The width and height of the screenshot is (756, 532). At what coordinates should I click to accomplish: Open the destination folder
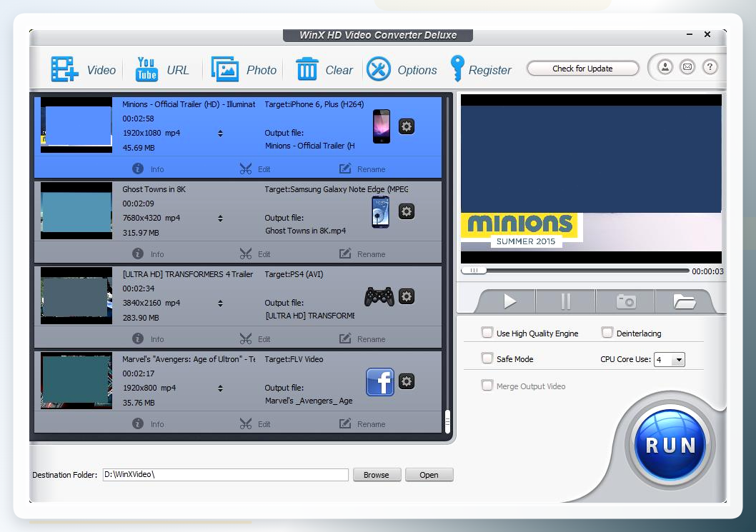coord(429,475)
